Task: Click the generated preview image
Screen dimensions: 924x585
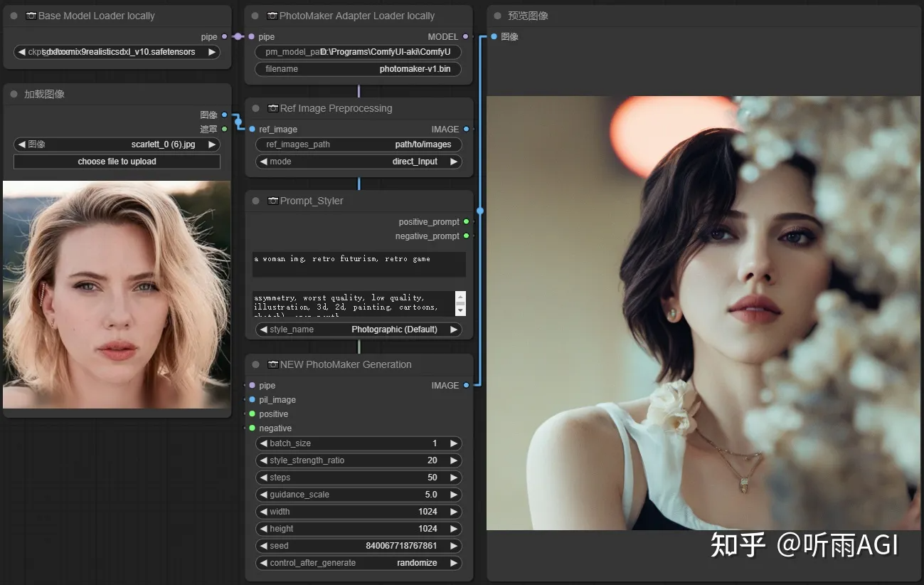Action: click(703, 313)
